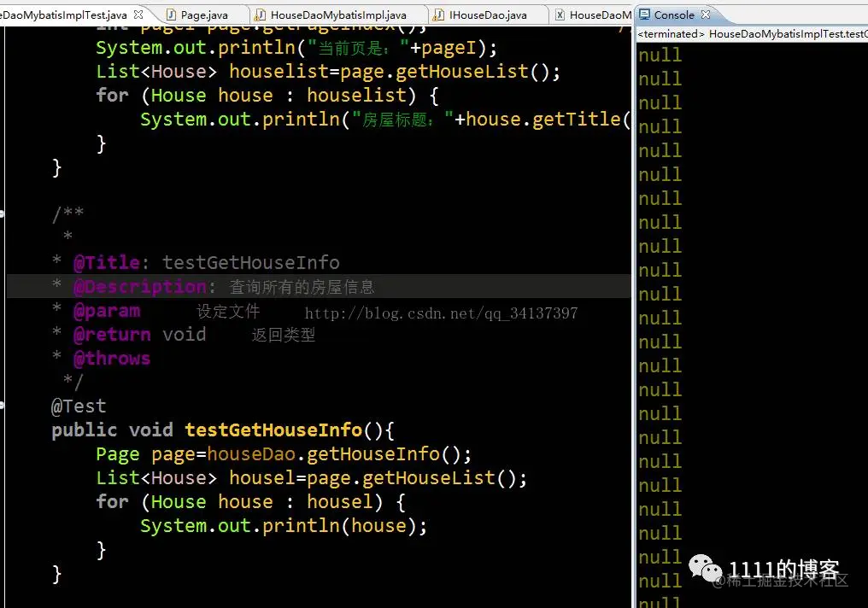Close the Console view using its X
The height and width of the screenshot is (608, 868).
(x=706, y=15)
